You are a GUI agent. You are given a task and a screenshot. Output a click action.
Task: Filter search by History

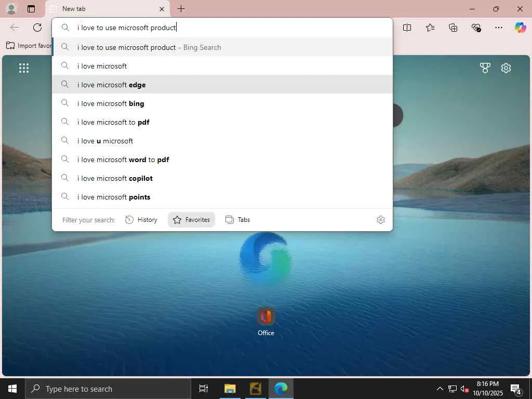(141, 220)
